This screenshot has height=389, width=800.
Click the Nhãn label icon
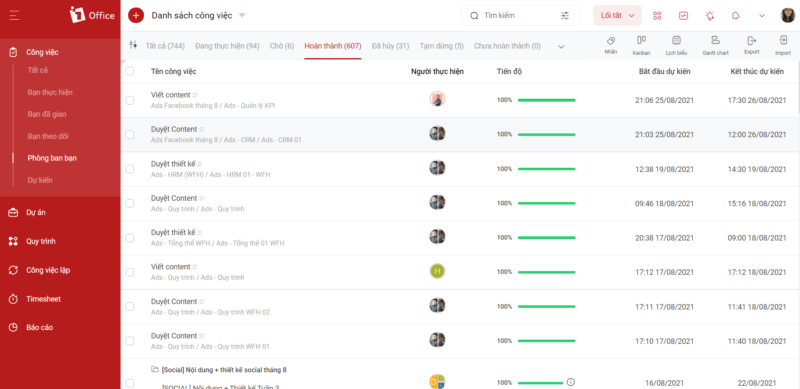[611, 40]
